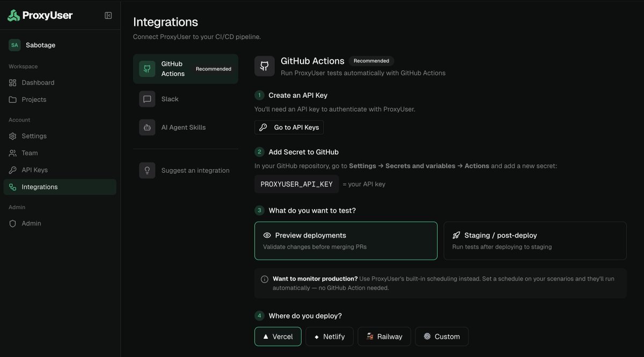Click the eye icon on Preview deployments

[267, 235]
